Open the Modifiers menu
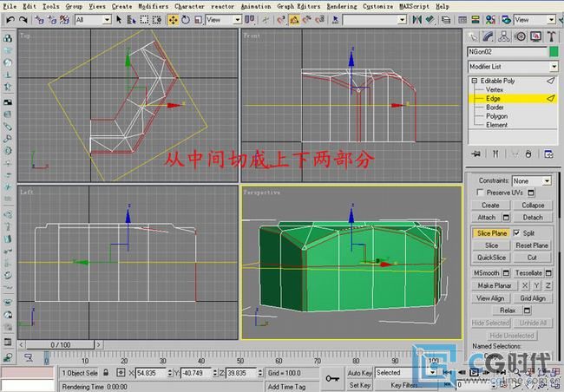 click(154, 6)
